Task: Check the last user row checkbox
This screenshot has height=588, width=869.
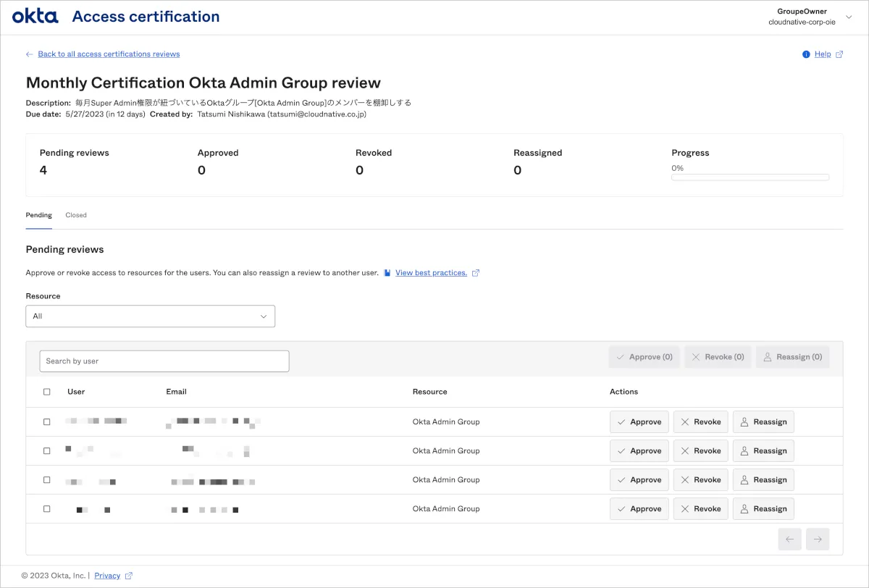Action: tap(47, 508)
